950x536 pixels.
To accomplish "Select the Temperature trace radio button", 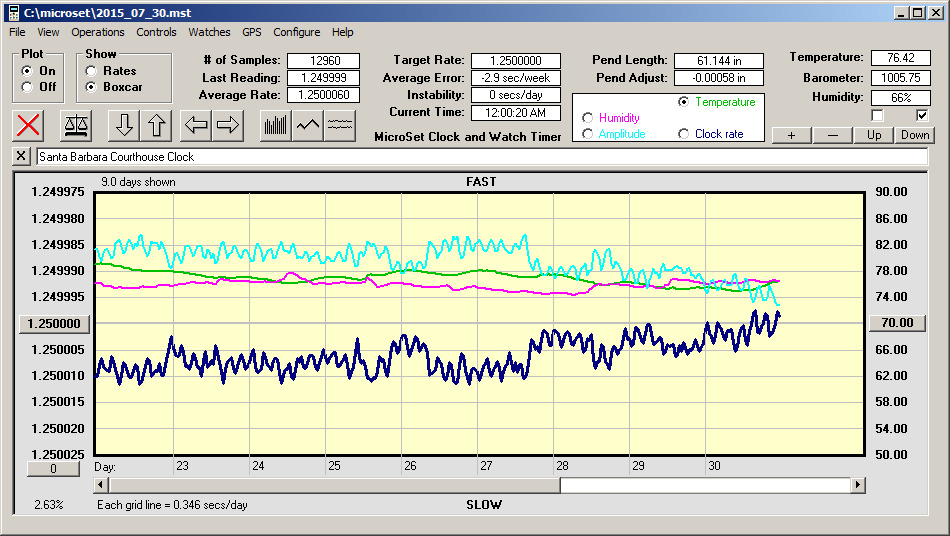I will tap(683, 102).
